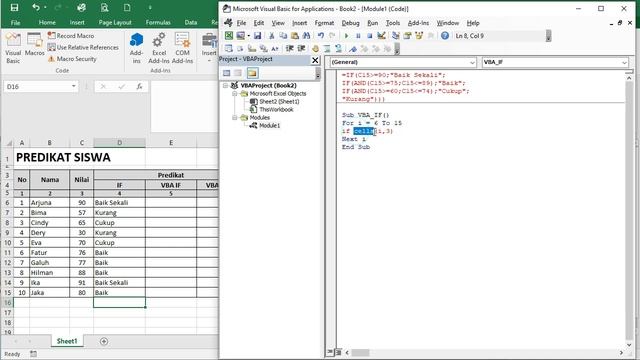The width and height of the screenshot is (640, 360).
Task: Run Sub with the green play icon
Action: (x=347, y=36)
